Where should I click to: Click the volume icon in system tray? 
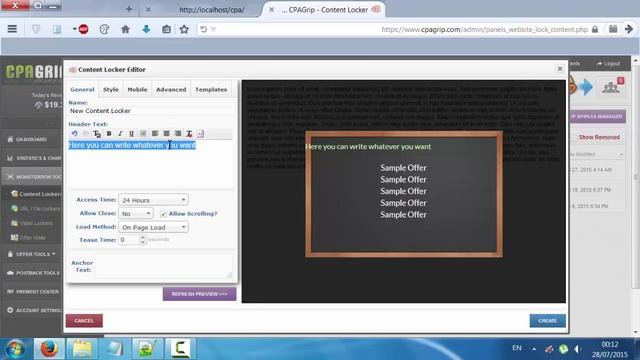578,349
